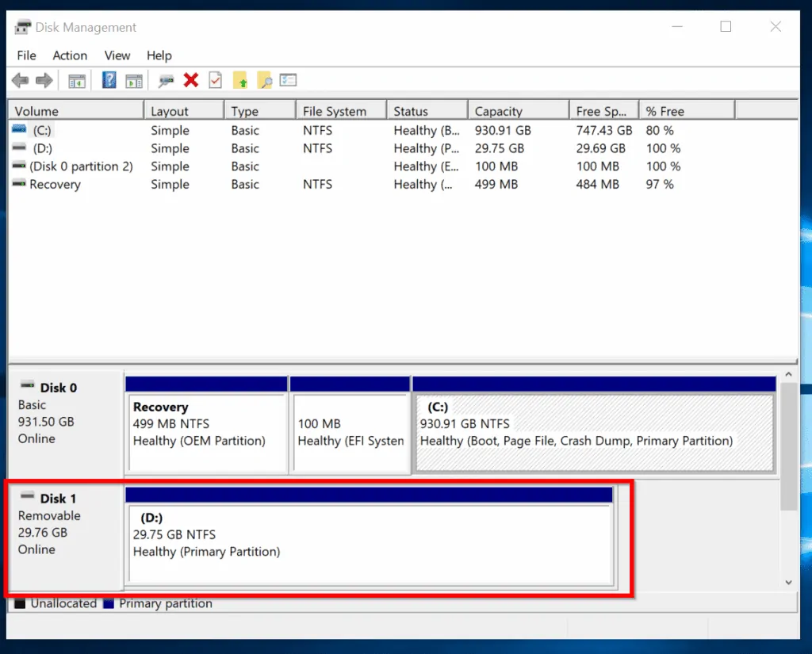
Task: Select the (C:) partition block in Disk 0
Action: [592, 432]
